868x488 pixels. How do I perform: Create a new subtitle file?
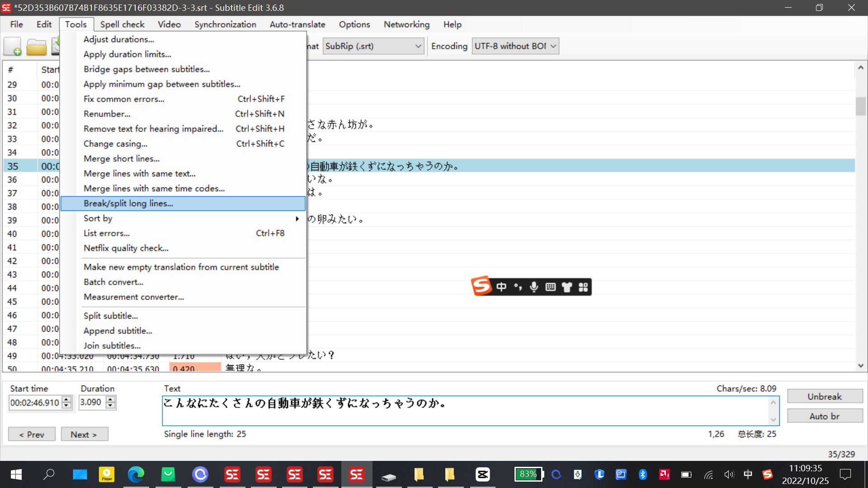pyautogui.click(x=12, y=46)
